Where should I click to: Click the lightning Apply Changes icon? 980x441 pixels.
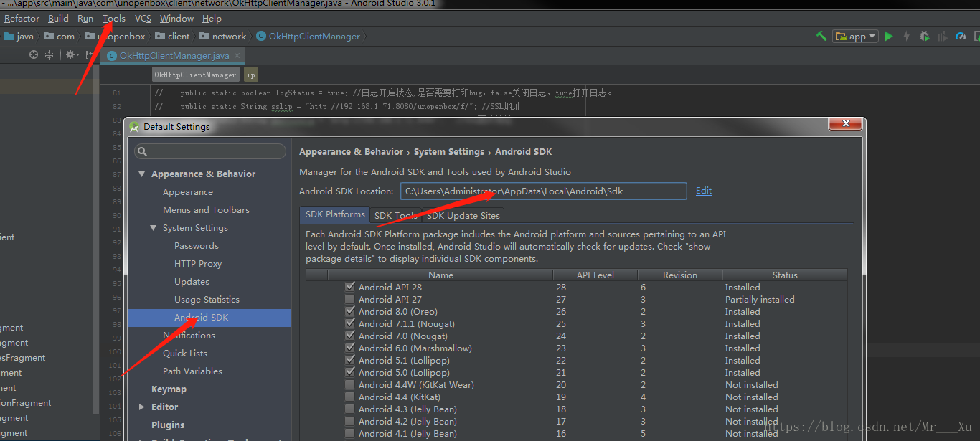[x=906, y=37]
